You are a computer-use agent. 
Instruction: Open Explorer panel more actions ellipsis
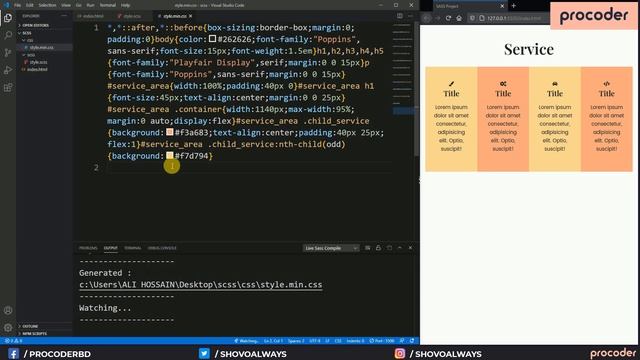click(64, 16)
